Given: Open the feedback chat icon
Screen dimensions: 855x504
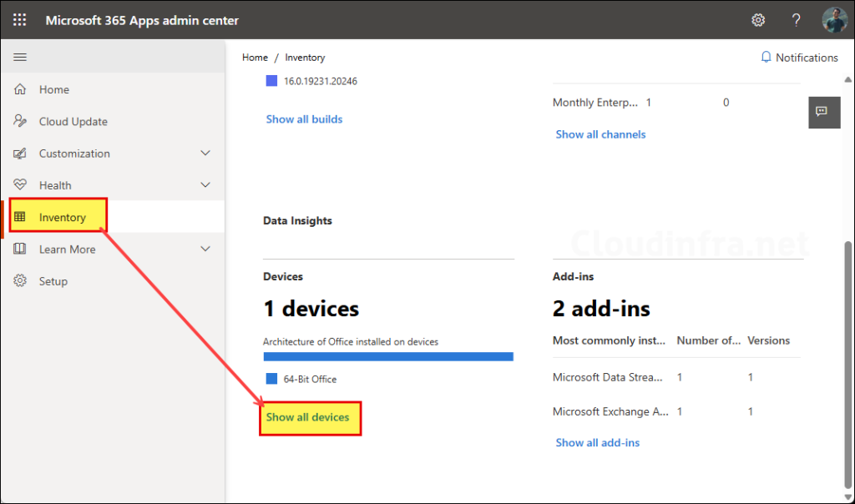Looking at the screenshot, I should coord(822,112).
